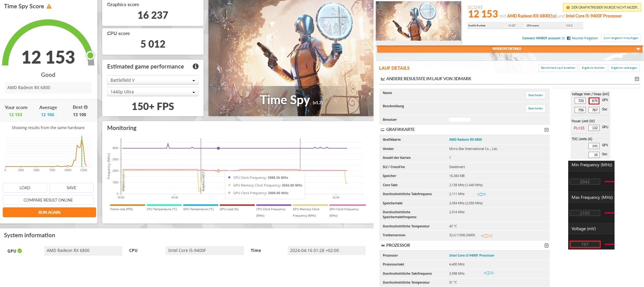Expand the Andere Resultate im Lauf section
Viewport: 644px width, 287px height.
pos(637,79)
